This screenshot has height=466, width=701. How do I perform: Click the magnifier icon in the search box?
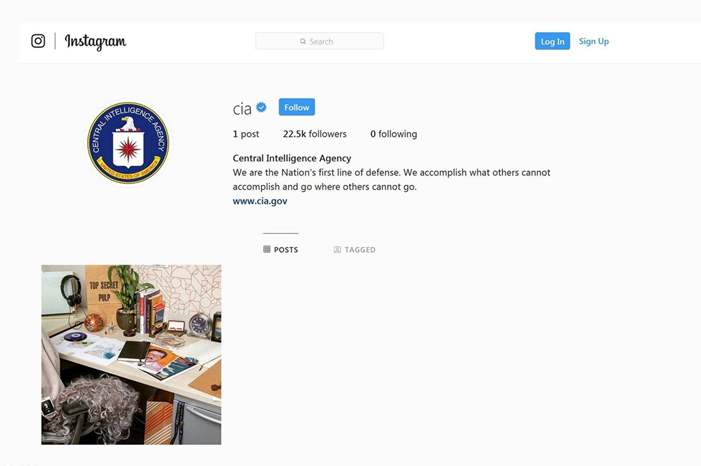tap(303, 42)
